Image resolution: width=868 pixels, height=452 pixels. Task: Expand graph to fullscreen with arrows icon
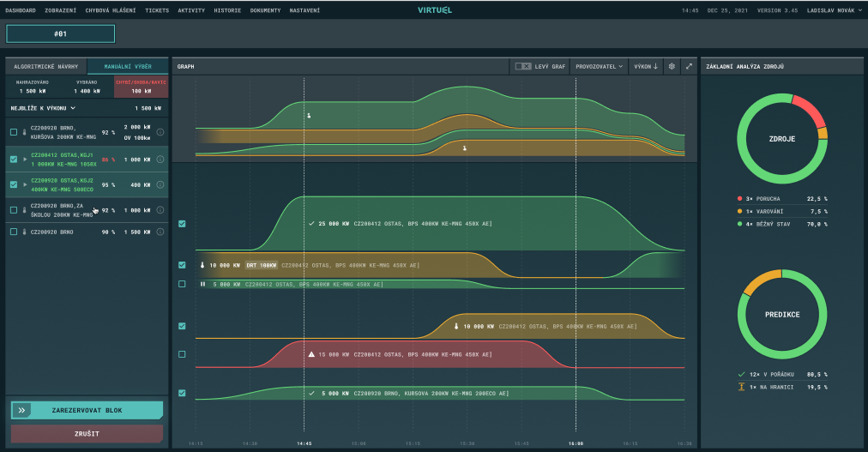pos(688,66)
